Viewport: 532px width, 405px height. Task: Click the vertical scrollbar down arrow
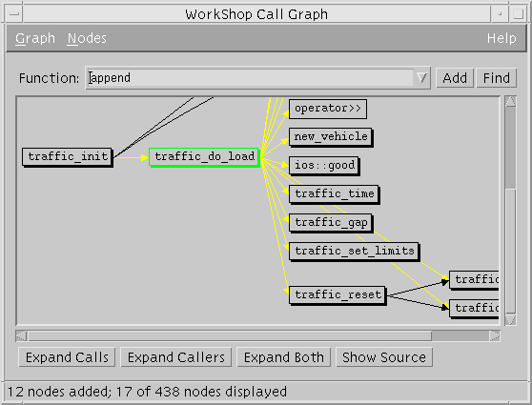coord(510,319)
